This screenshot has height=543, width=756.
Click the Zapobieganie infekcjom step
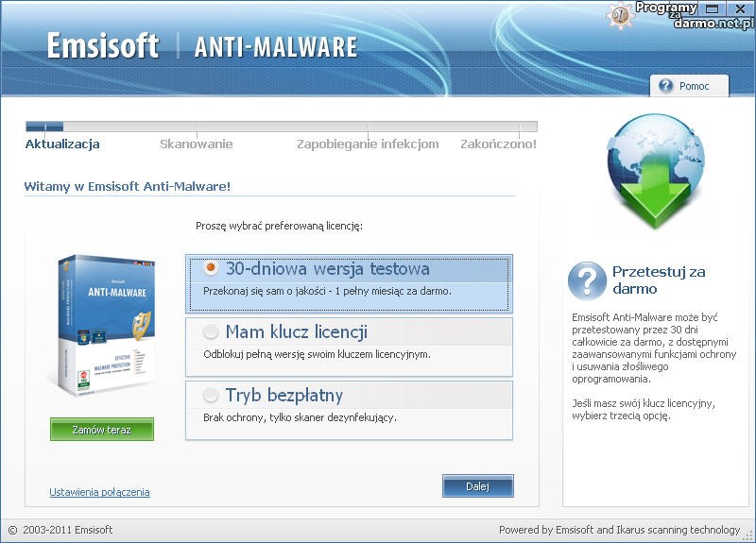click(368, 144)
